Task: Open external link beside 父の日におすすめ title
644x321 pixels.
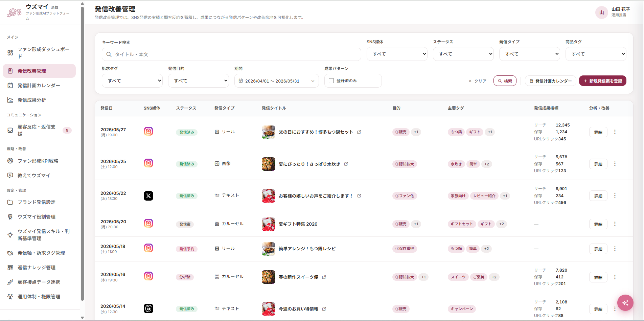Action: 359,132
